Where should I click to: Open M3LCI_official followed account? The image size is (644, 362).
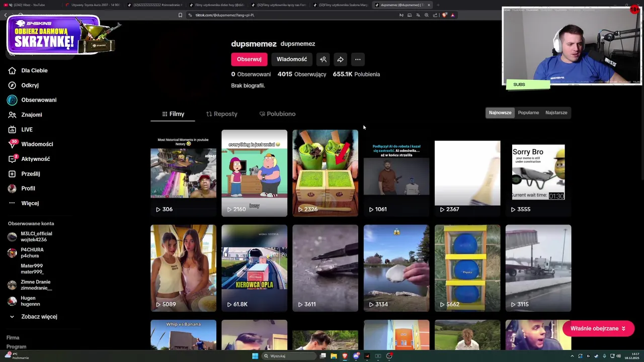click(x=30, y=237)
